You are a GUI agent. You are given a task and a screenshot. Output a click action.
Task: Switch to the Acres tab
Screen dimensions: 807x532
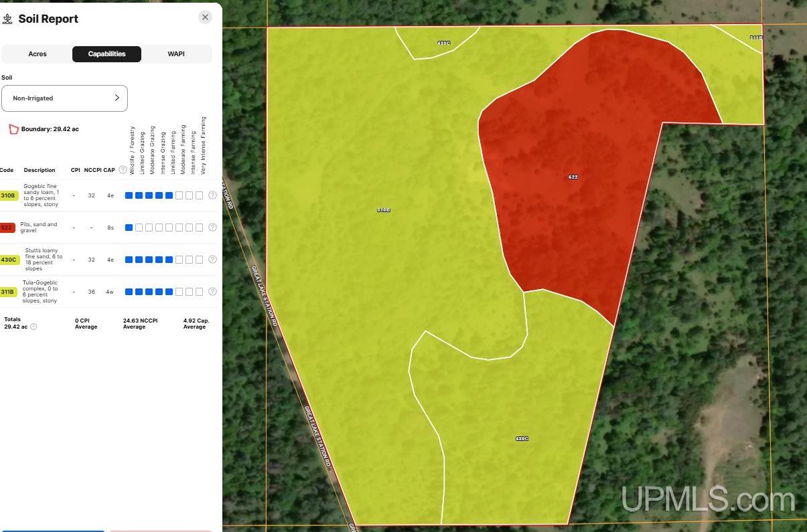(38, 54)
